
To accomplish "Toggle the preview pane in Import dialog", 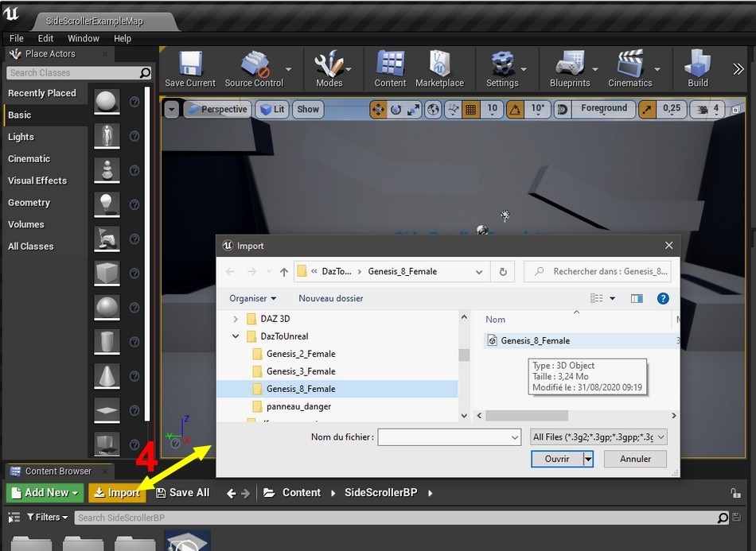I will point(637,299).
